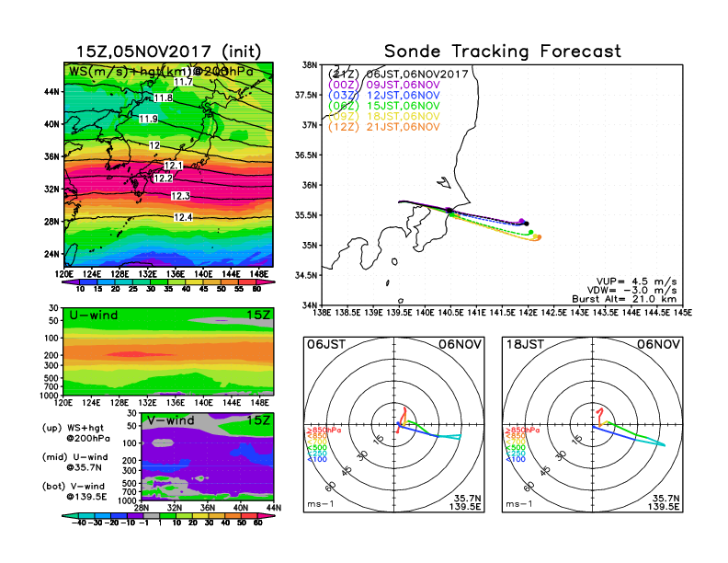Screen dimensions: 728x563
Task: Click the purple below-10 swatch in the wind speed colorbar
Action: pos(71,282)
